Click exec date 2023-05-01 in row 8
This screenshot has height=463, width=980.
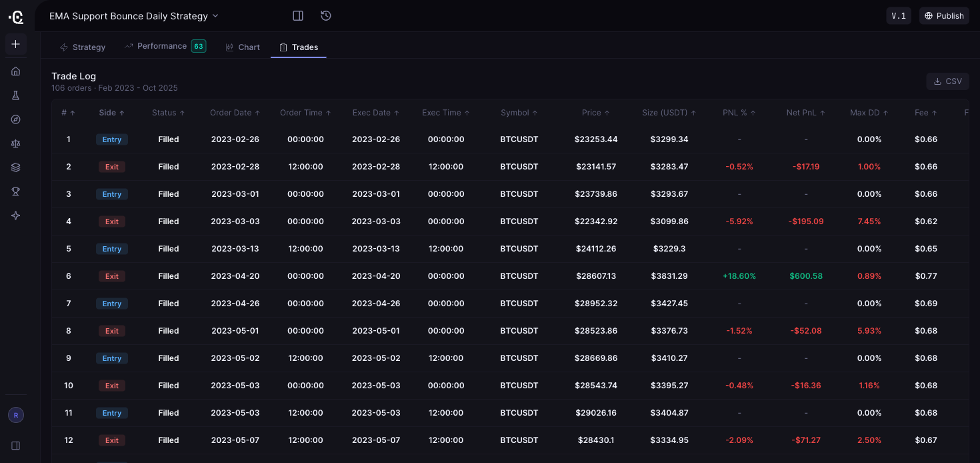(376, 331)
